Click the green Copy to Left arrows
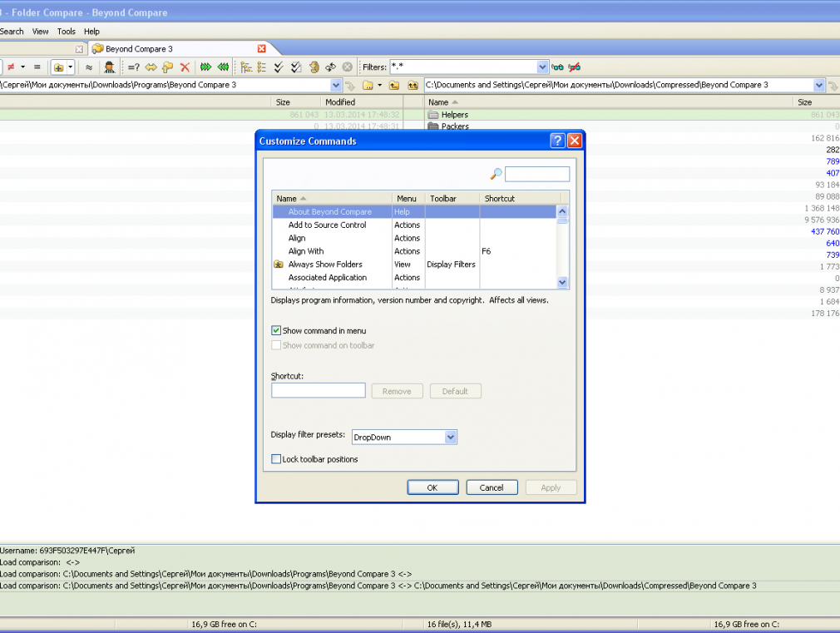Image resolution: width=840 pixels, height=633 pixels. [223, 67]
